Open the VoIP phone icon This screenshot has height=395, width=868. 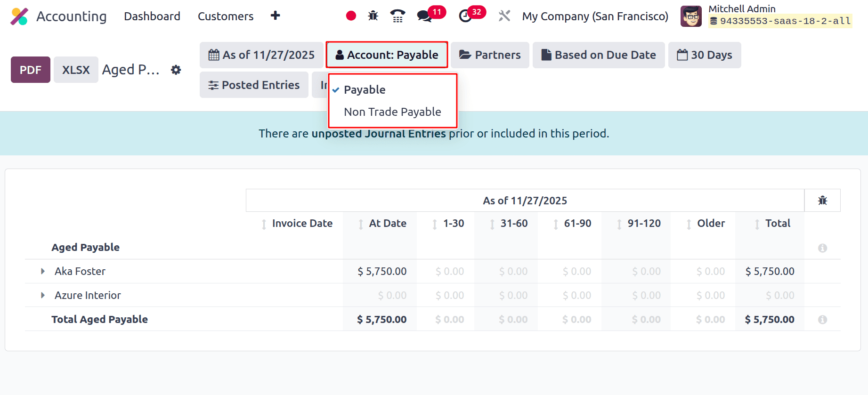click(x=398, y=16)
